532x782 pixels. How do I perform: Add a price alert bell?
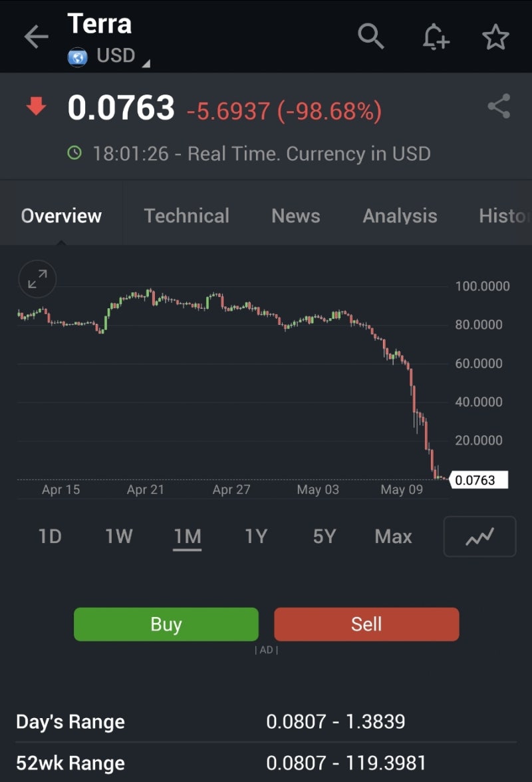(436, 37)
